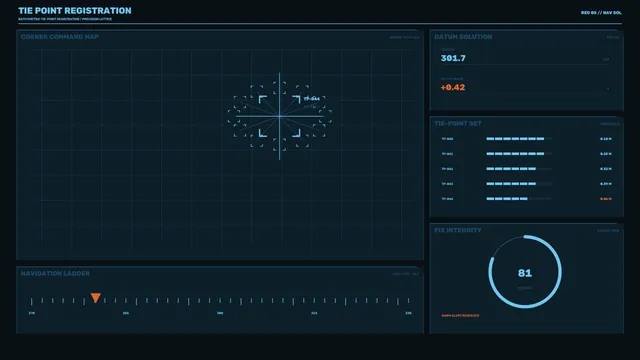Click the 315 label on the navigation ladder
Screen dimensions: 640x360
pos(314,313)
